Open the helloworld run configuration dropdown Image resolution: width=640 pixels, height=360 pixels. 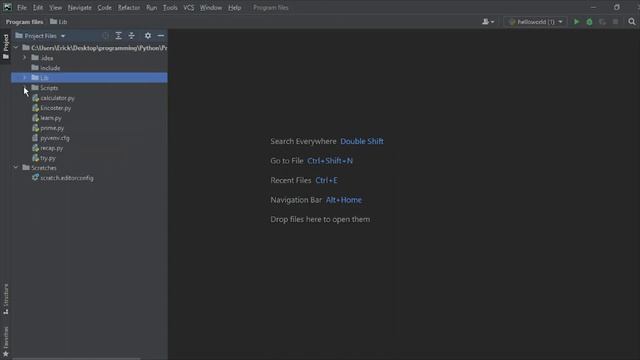click(x=536, y=22)
